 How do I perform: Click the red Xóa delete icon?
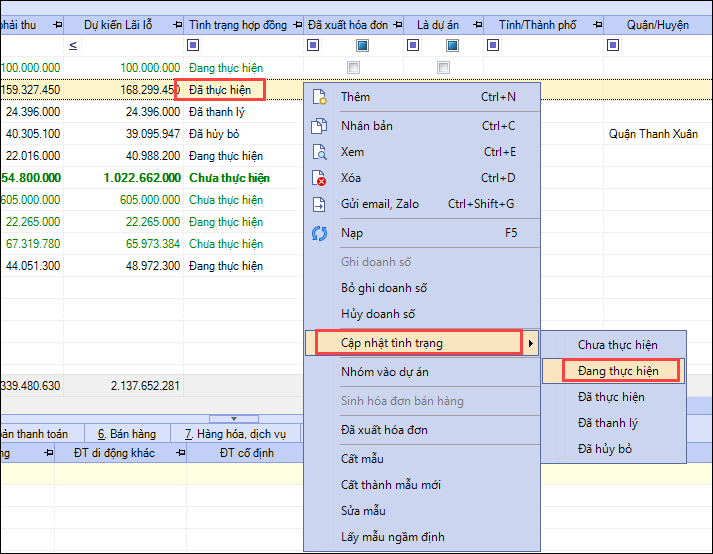(x=320, y=178)
